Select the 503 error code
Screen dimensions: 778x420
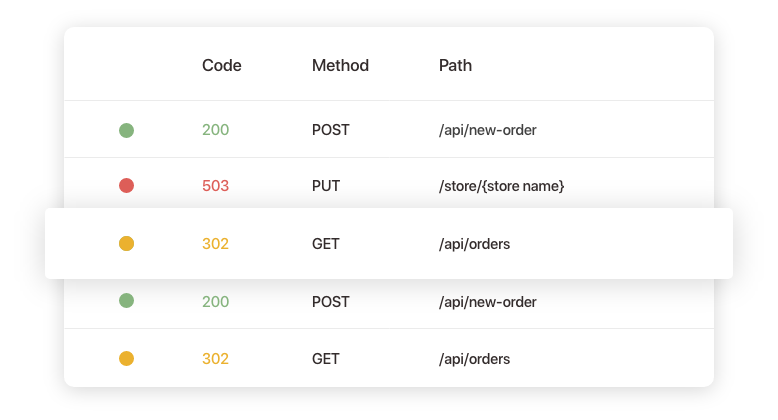pyautogui.click(x=215, y=186)
